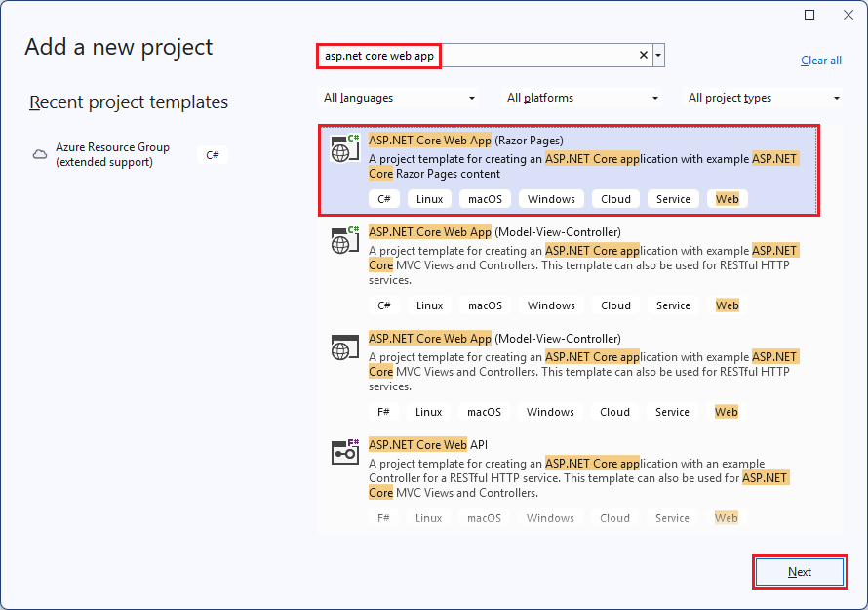Click the Next button
868x610 pixels.
(x=799, y=572)
